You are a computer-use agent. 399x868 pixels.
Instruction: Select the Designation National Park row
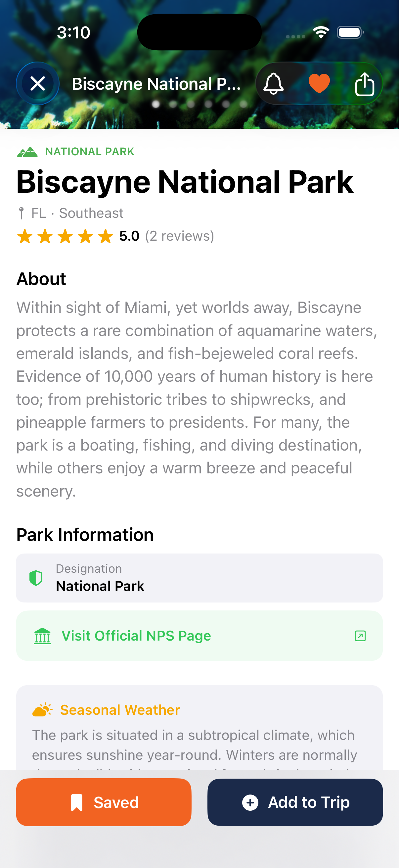coord(199,578)
